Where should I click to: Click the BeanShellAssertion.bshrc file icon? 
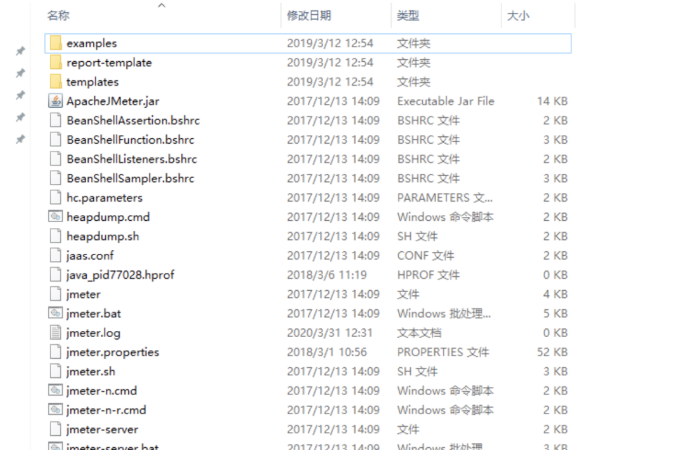pyautogui.click(x=55, y=120)
